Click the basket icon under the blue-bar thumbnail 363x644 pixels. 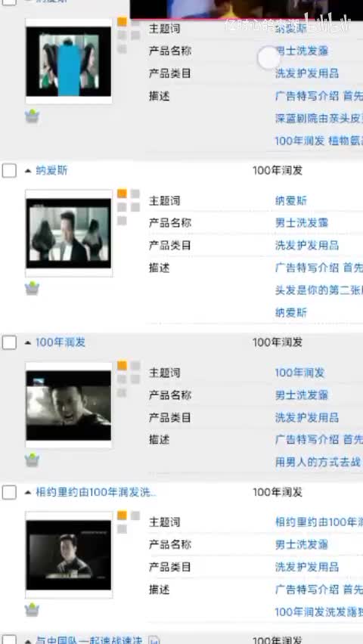[x=32, y=116]
